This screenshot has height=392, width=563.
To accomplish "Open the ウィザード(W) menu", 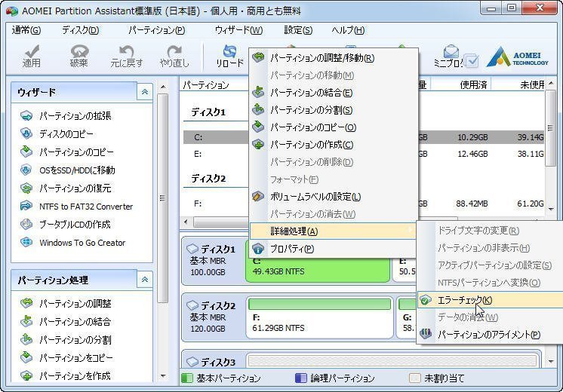I will [238, 30].
